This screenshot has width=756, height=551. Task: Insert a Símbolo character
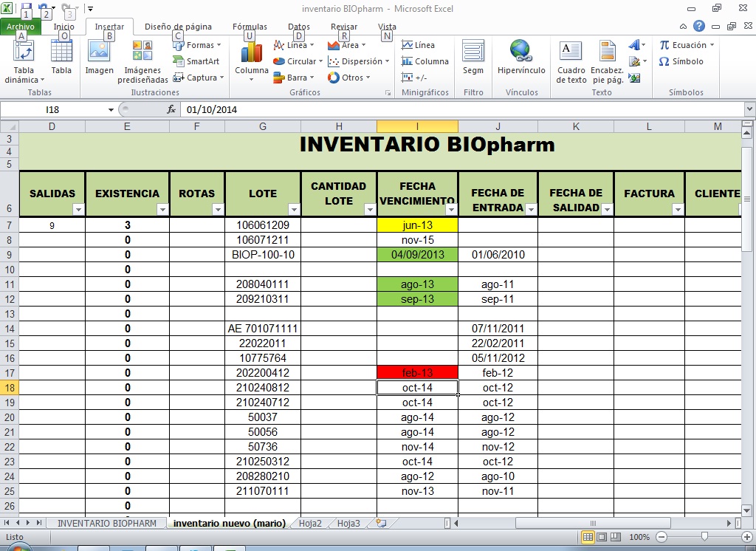click(x=681, y=61)
